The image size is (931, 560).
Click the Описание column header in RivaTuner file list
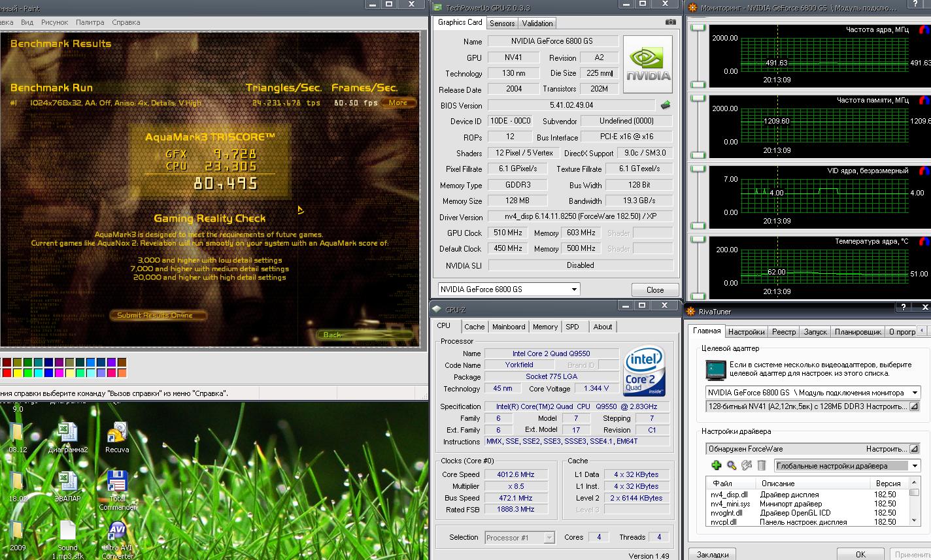pyautogui.click(x=813, y=484)
